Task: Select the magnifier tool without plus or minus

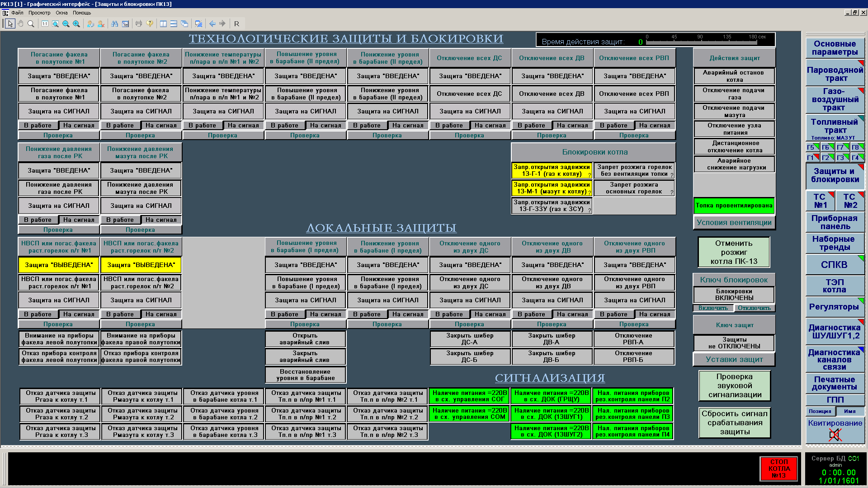Action: [31, 23]
